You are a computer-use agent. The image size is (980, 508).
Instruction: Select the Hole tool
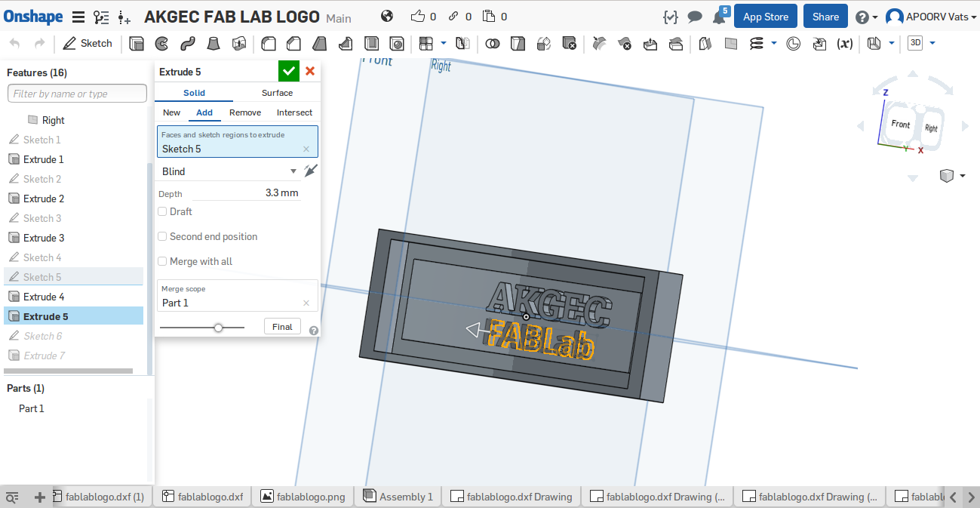coord(396,44)
